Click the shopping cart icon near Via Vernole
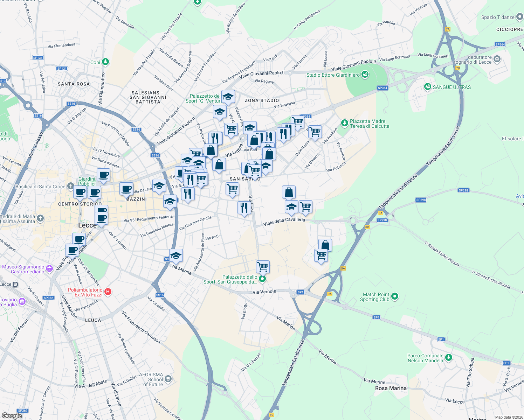524x420 pixels. pyautogui.click(x=263, y=267)
